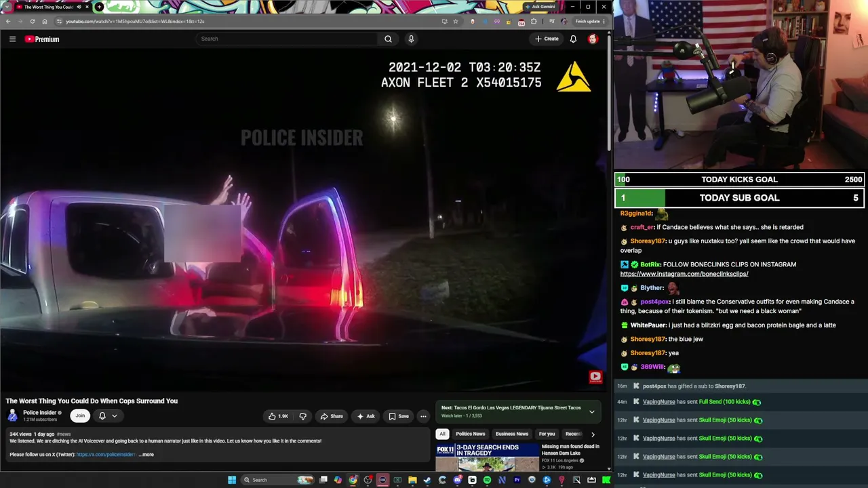Open Spotify from the taskbar
Screen dimensions: 868x488
(487, 480)
